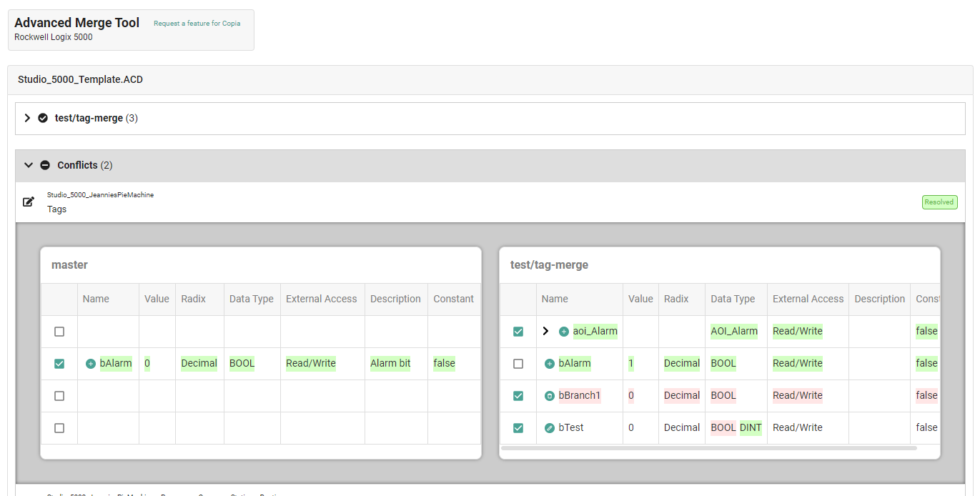Open the Request a feature for Copia link

pos(197,24)
